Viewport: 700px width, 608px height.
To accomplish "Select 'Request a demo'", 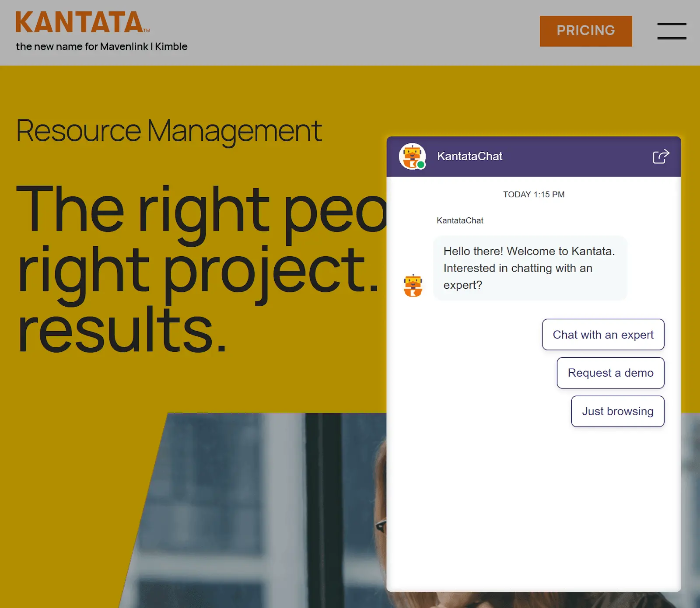I will [x=610, y=373].
